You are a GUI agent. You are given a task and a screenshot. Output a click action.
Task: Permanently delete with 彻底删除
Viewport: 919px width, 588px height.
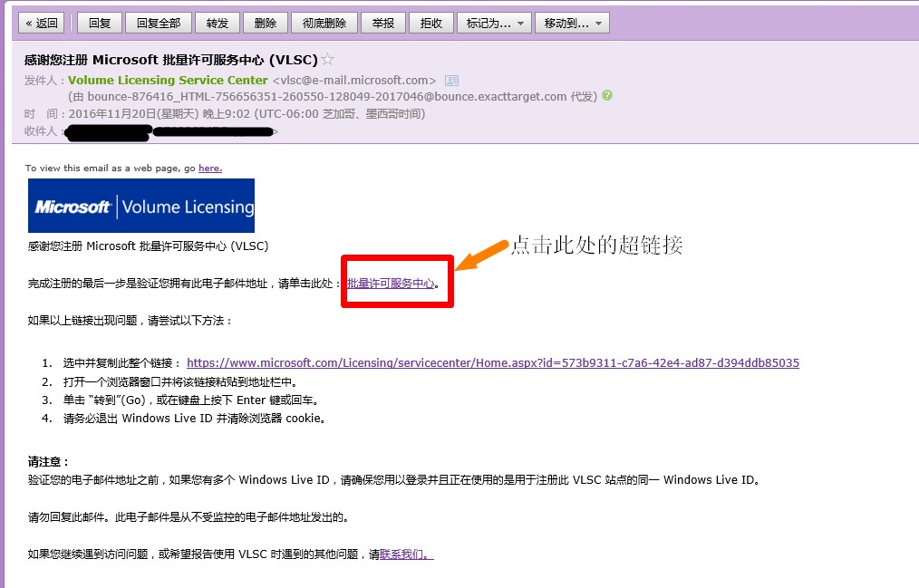(x=324, y=24)
